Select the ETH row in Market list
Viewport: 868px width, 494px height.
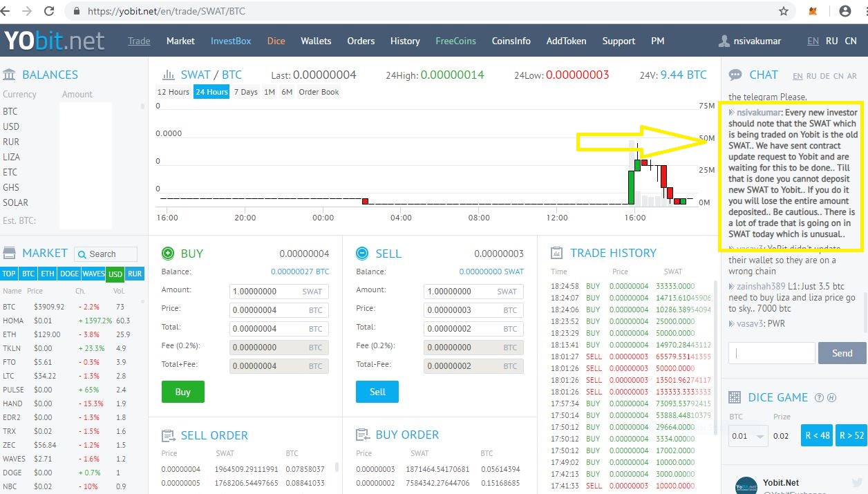tap(71, 334)
